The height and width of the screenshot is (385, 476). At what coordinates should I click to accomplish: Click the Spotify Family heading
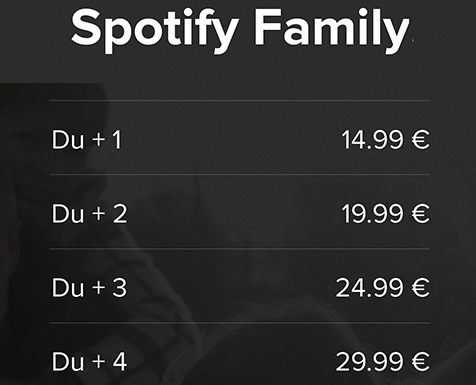pos(240,30)
